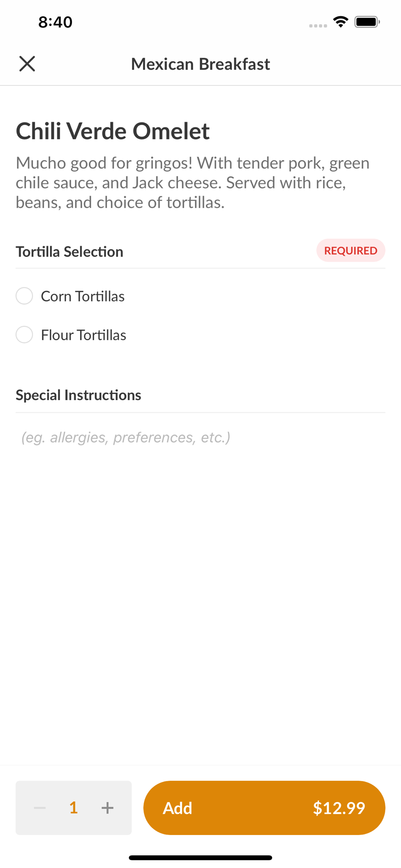Image resolution: width=401 pixels, height=868 pixels.
Task: Tap the Flour Tortillas label
Action: (83, 335)
